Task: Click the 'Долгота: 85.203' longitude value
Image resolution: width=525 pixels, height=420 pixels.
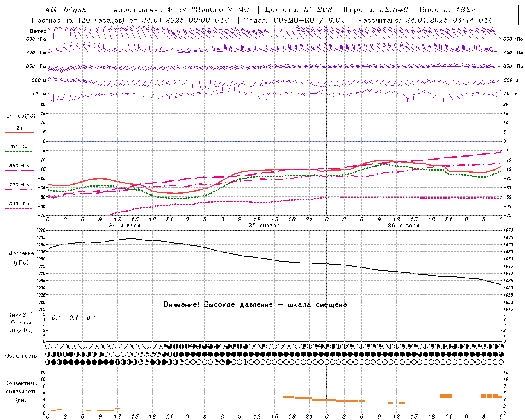Action: tap(299, 10)
